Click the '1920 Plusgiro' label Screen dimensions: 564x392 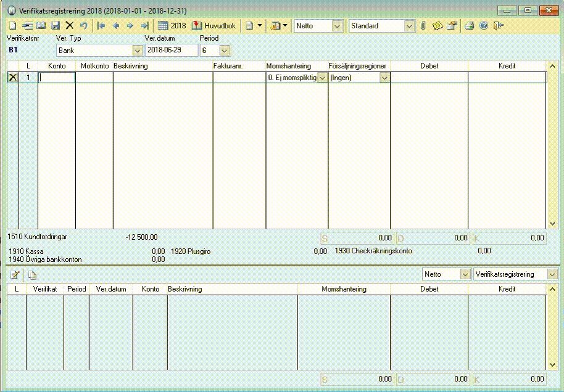191,251
